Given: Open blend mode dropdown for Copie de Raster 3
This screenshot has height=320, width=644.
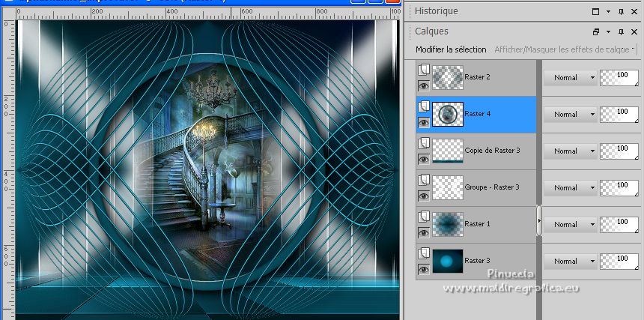Looking at the screenshot, I should pos(571,151).
